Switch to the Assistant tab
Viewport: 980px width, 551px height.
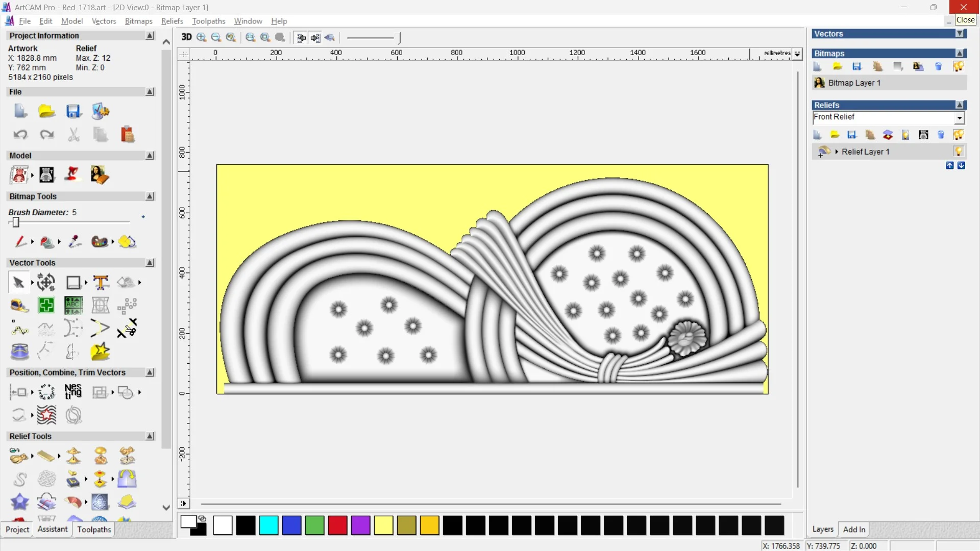(x=52, y=529)
